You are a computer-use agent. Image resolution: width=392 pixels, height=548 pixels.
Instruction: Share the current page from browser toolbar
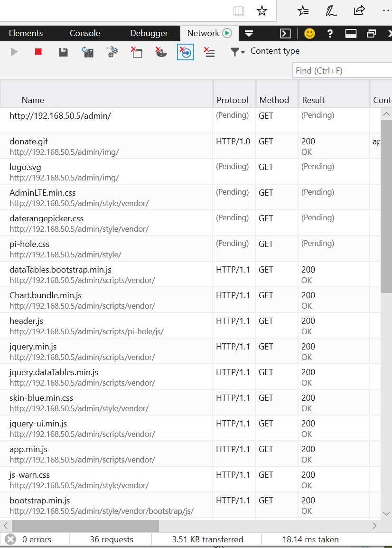359,10
